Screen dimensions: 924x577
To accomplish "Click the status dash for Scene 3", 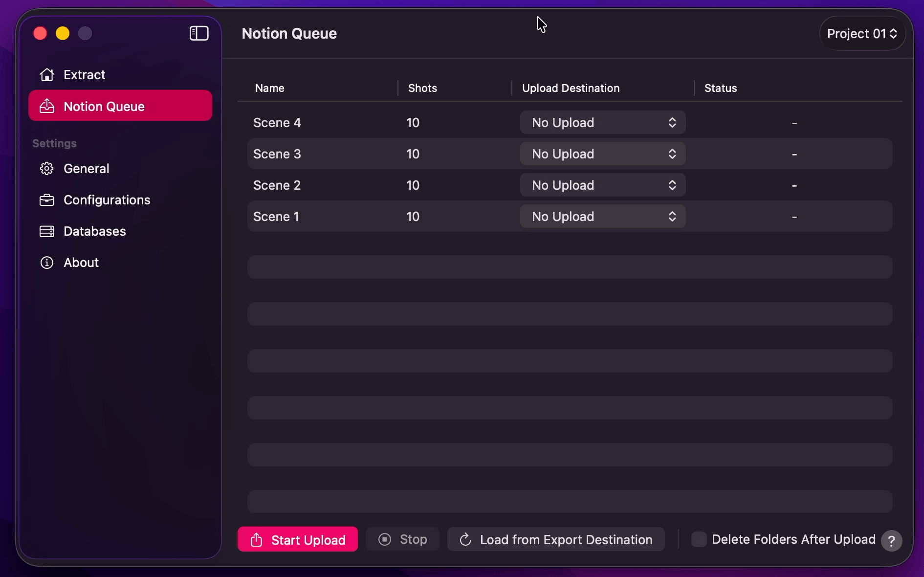I will [794, 155].
